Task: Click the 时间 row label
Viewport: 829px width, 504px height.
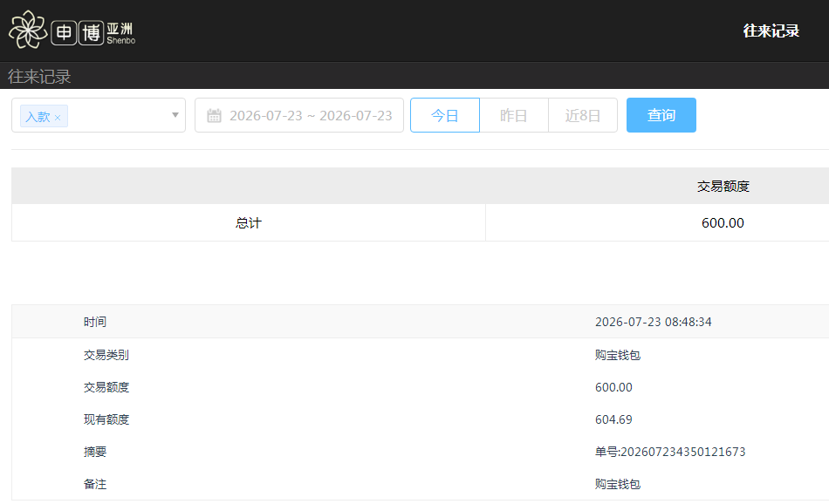Action: 95,322
